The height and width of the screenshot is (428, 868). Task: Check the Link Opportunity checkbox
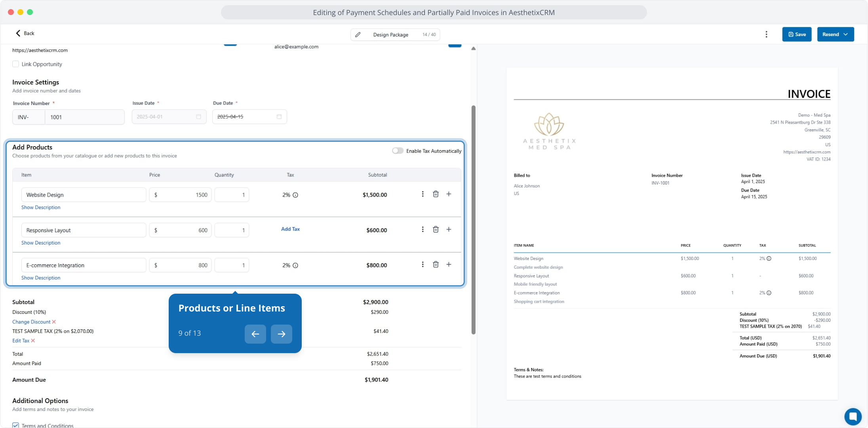click(x=16, y=64)
